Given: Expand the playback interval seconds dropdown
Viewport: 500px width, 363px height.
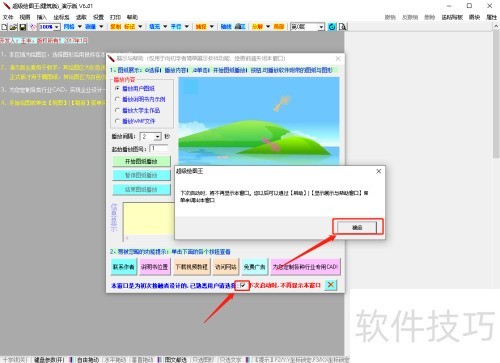Looking at the screenshot, I should coord(158,136).
